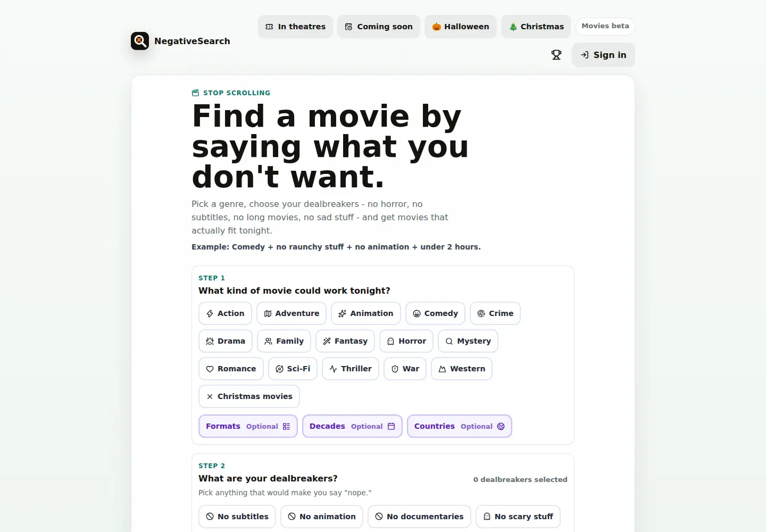Pick the Drama genre chip
Viewport: 766px width, 532px height.
pyautogui.click(x=226, y=341)
